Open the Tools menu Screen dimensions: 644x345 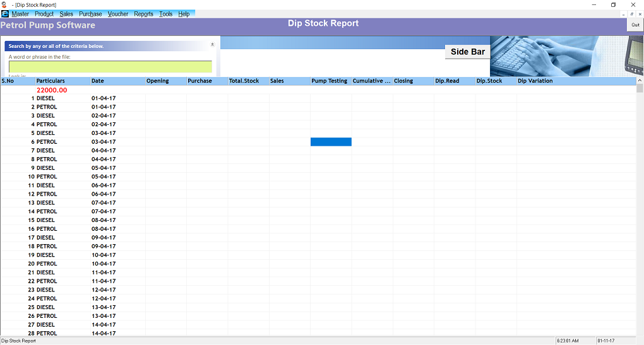(166, 14)
